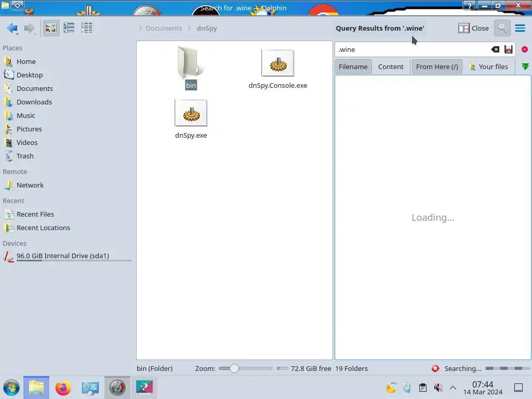Stop the search with red stop icon
532x399 pixels.
[435, 368]
